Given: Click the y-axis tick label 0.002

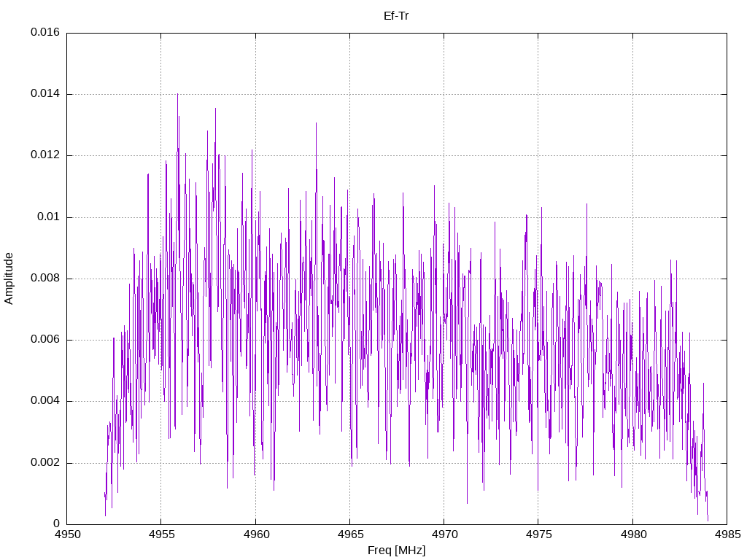Looking at the screenshot, I should pos(45,463).
